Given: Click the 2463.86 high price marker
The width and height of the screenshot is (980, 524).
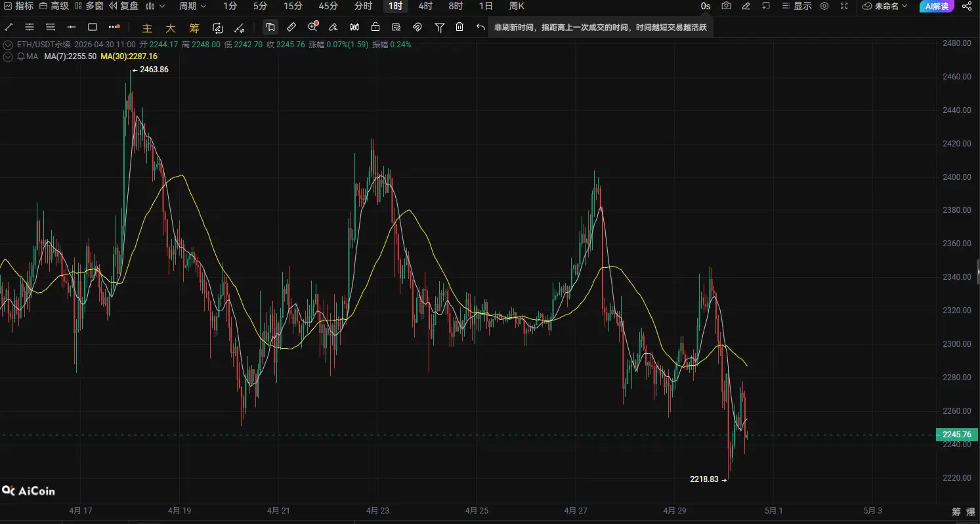Looking at the screenshot, I should pos(150,70).
